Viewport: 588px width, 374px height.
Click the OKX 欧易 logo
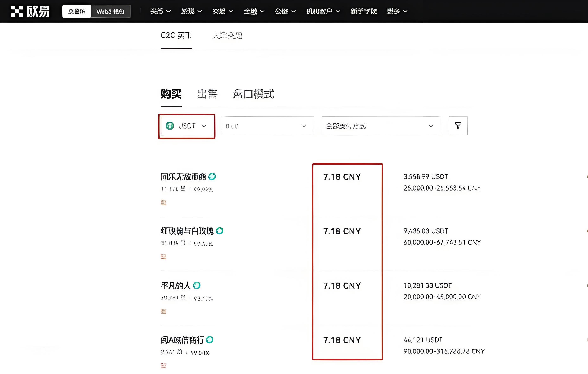[x=30, y=11]
